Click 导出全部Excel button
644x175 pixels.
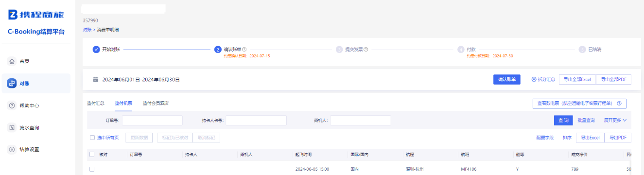[x=577, y=79]
